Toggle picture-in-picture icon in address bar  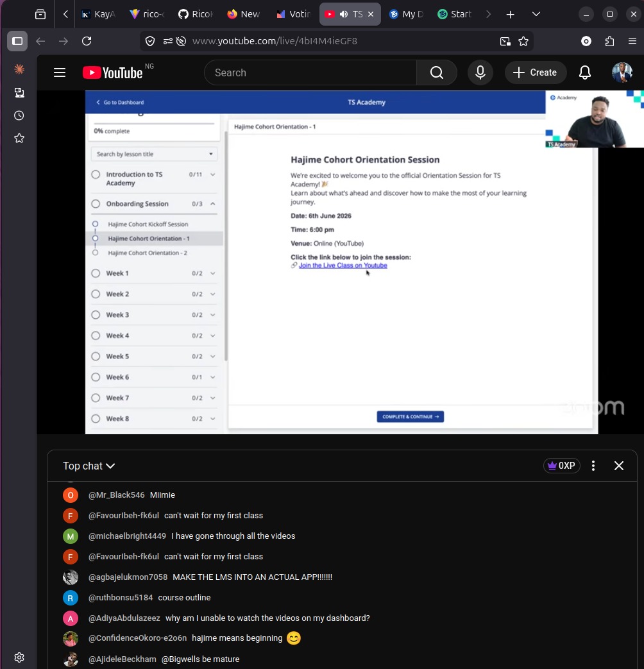coord(505,41)
